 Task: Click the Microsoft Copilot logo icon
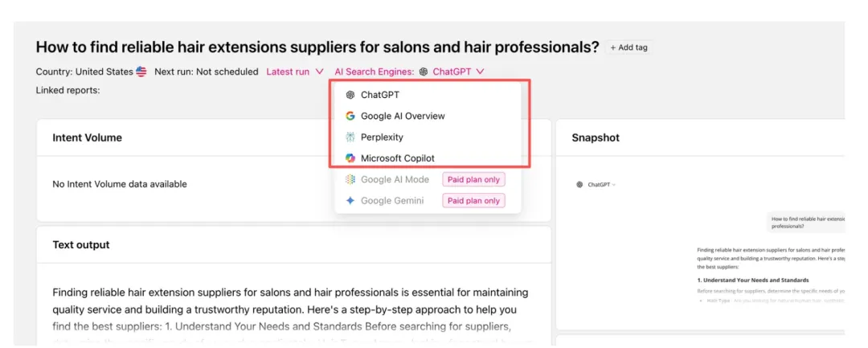coord(350,158)
